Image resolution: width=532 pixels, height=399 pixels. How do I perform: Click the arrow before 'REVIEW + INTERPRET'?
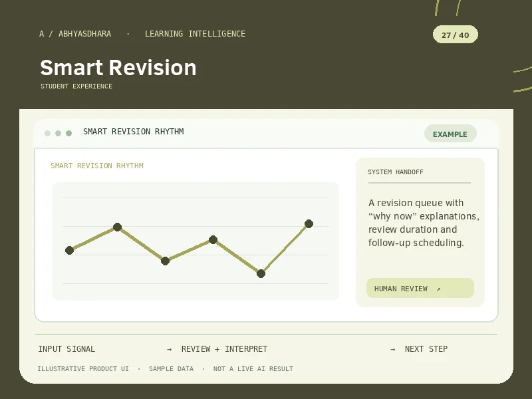170,350
